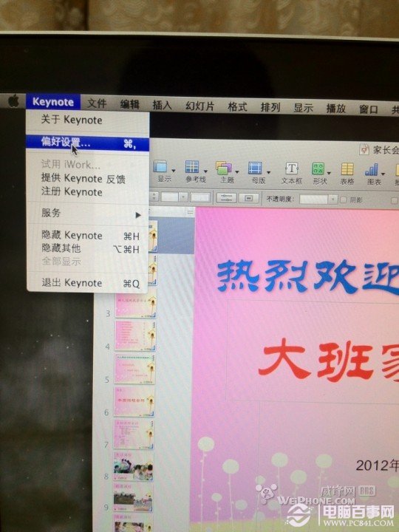
Task: Click the 图表 chart icon
Action: (372, 170)
